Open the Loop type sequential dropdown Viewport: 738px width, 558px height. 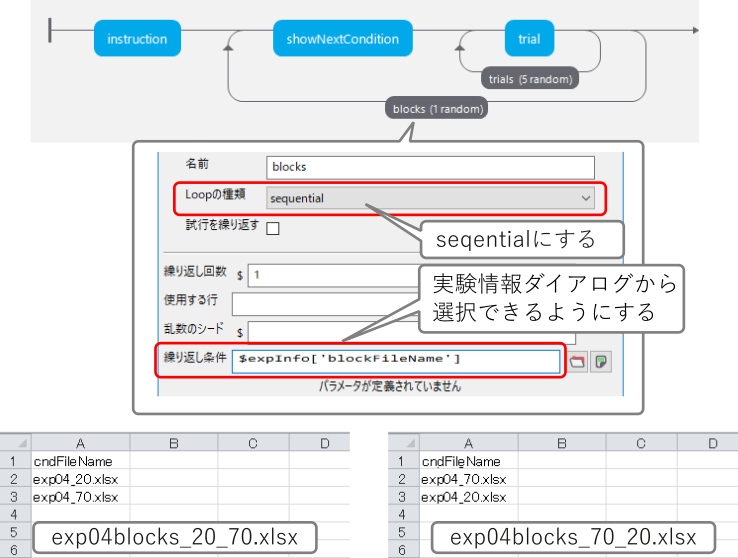coord(430,198)
